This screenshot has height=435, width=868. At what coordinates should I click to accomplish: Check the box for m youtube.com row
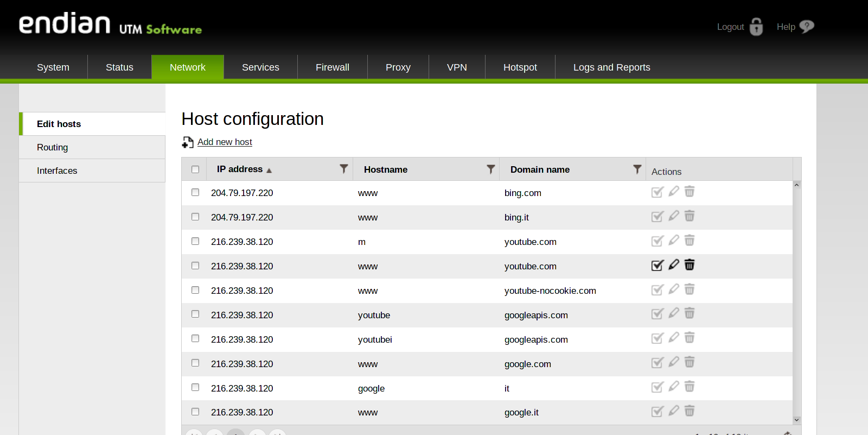tap(195, 241)
